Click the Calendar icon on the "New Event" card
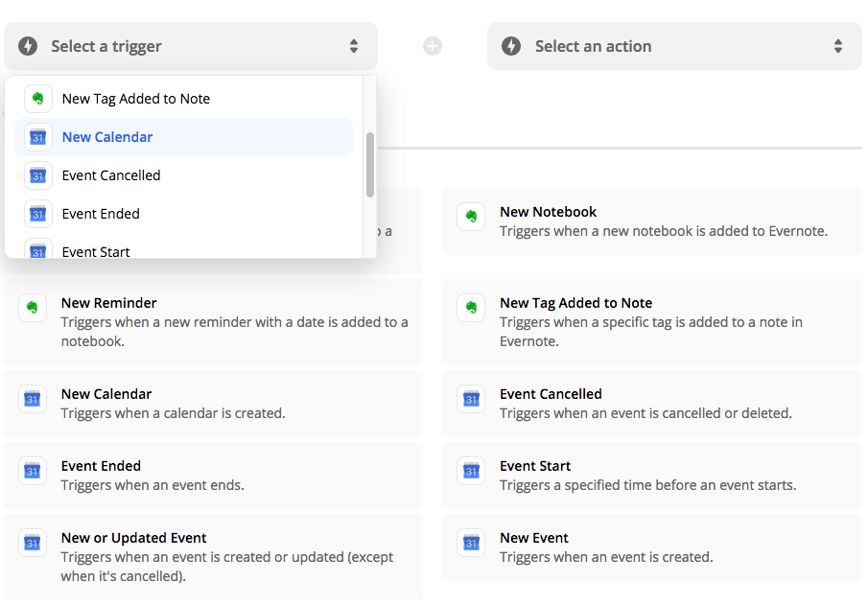Screen dimensions: 868x605 (471, 543)
